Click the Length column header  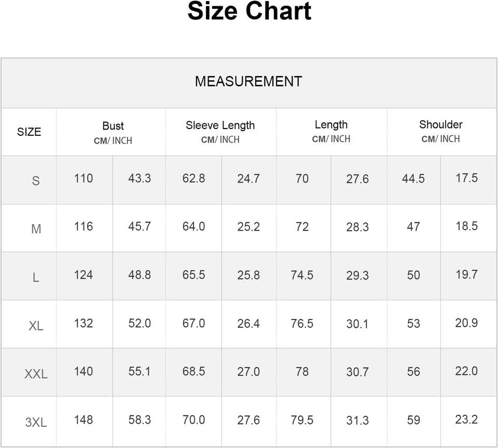coord(331,125)
